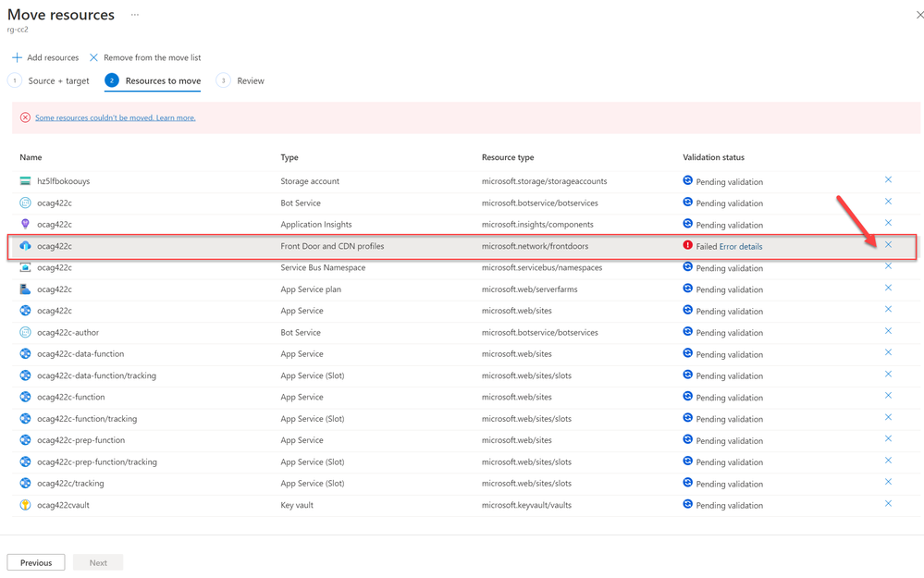The image size is (924, 578).
Task: Click the red Failed error status icon
Action: coord(688,245)
